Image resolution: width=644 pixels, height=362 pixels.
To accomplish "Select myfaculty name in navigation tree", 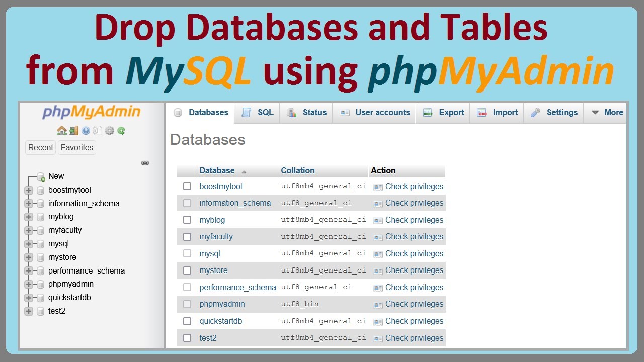I will pyautogui.click(x=65, y=230).
